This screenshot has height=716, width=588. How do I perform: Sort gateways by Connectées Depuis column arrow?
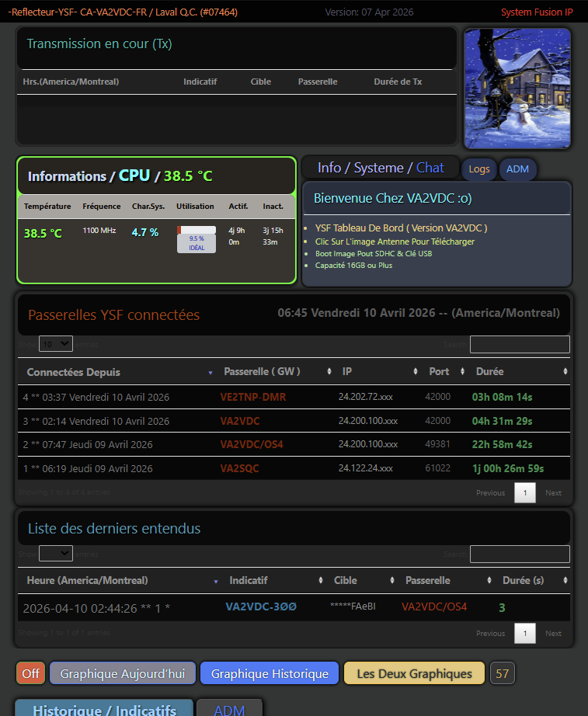tap(210, 372)
